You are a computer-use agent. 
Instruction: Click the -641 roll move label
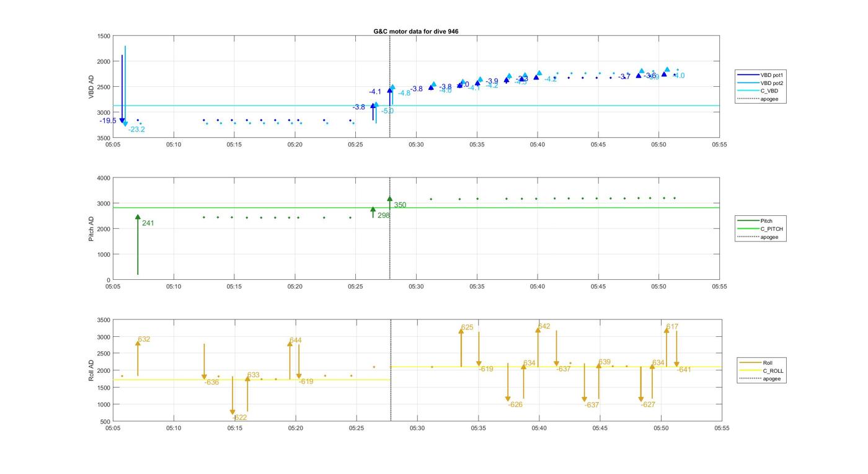(x=684, y=370)
